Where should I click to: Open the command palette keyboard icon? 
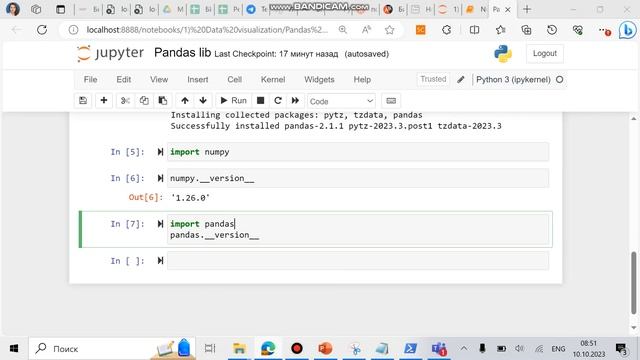click(x=391, y=100)
